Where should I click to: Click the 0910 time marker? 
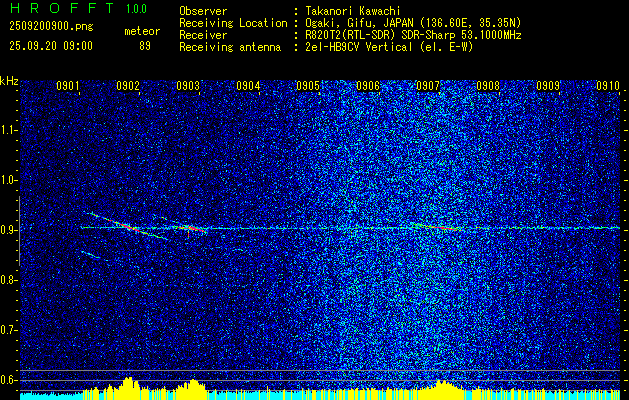pyautogui.click(x=608, y=85)
